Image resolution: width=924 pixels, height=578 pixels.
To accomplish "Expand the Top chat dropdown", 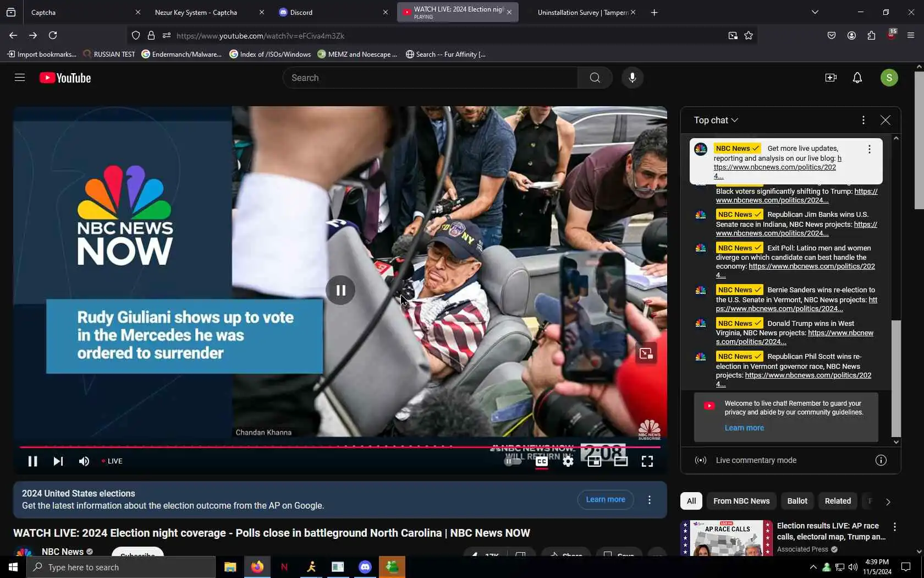I will [x=716, y=120].
